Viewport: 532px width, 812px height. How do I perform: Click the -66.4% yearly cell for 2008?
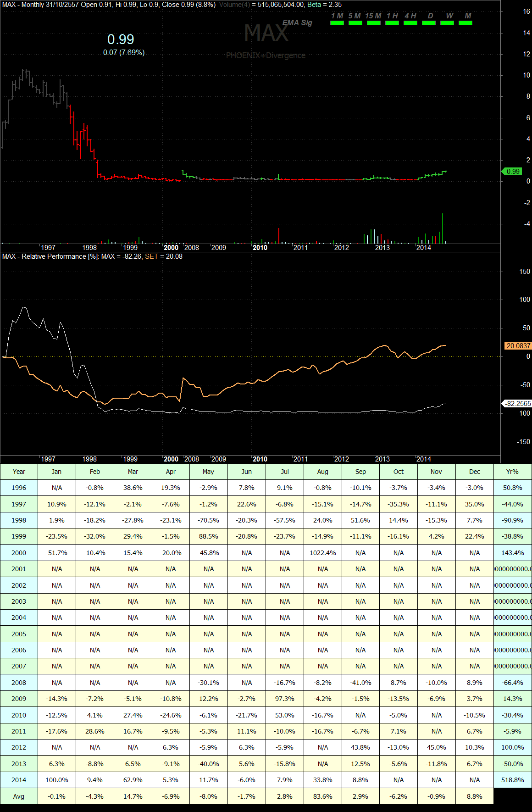[x=513, y=683]
